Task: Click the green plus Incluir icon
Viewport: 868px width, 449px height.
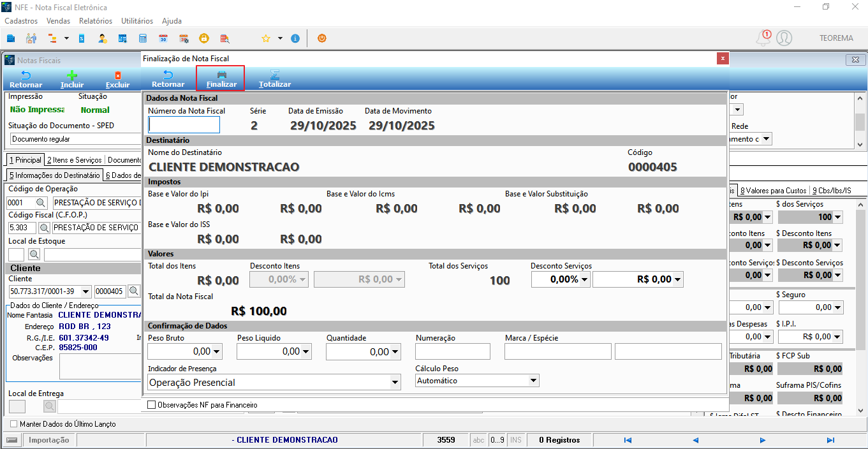Action: tap(72, 75)
